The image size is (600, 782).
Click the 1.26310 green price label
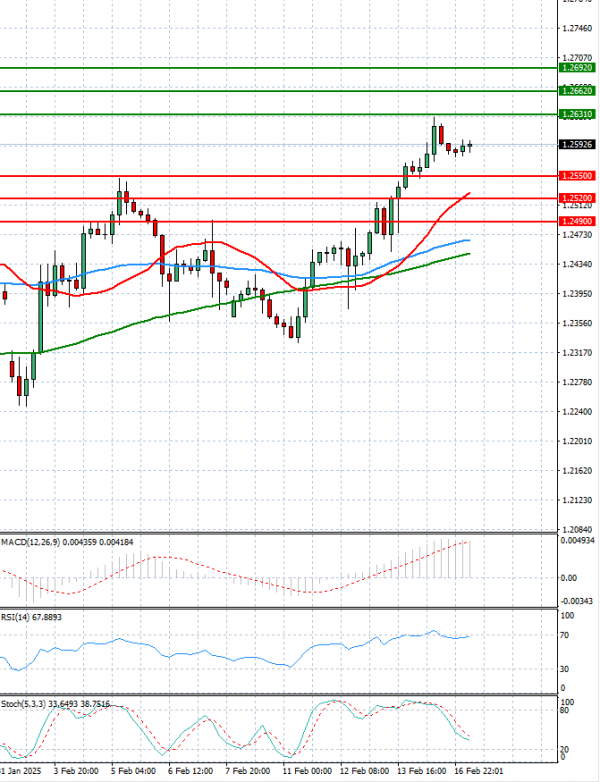578,115
